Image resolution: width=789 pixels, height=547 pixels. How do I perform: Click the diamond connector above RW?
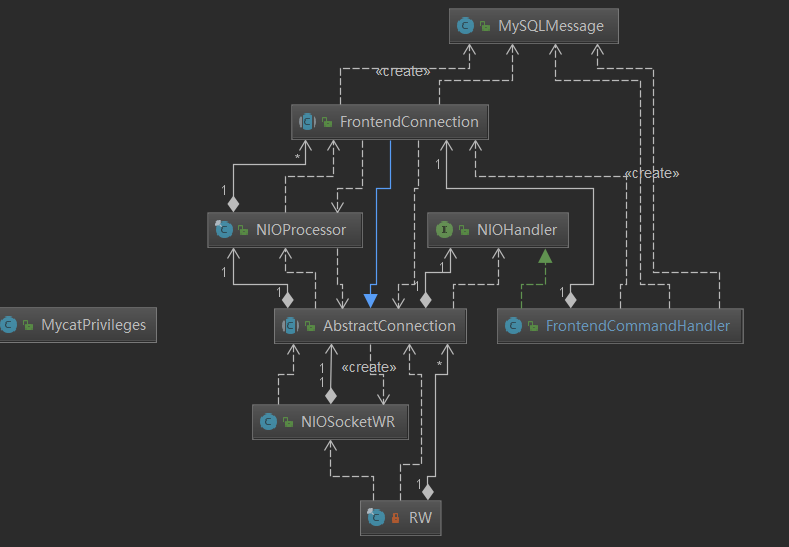428,492
